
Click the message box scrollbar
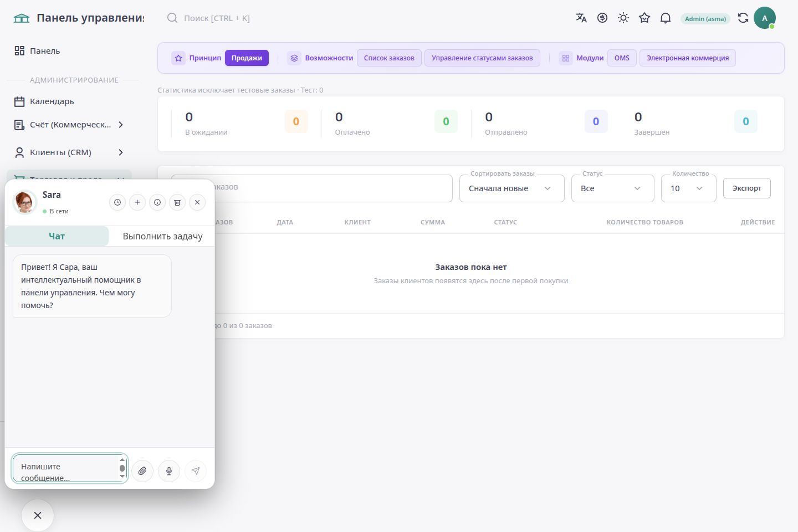pyautogui.click(x=122, y=469)
